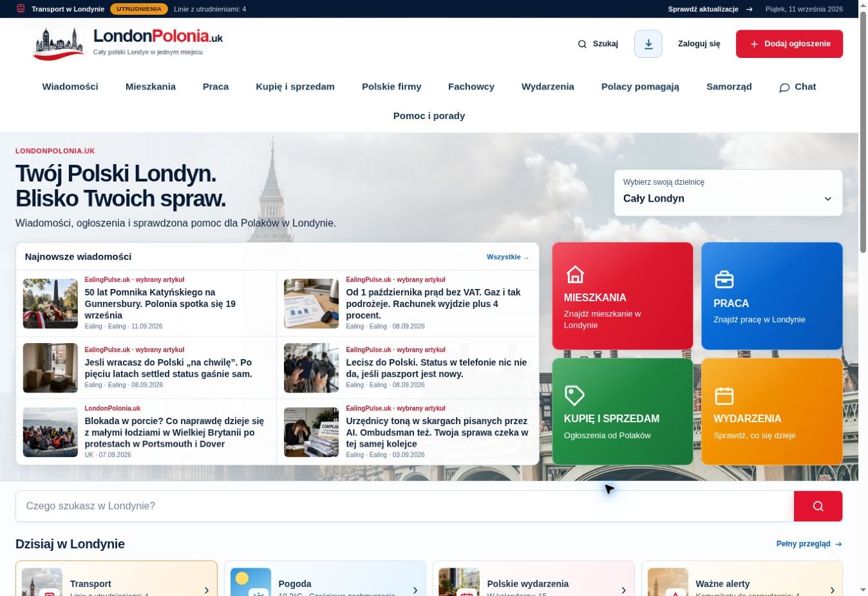Click the magnifier icon next to Szukaj
This screenshot has width=868, height=596.
pos(582,44)
